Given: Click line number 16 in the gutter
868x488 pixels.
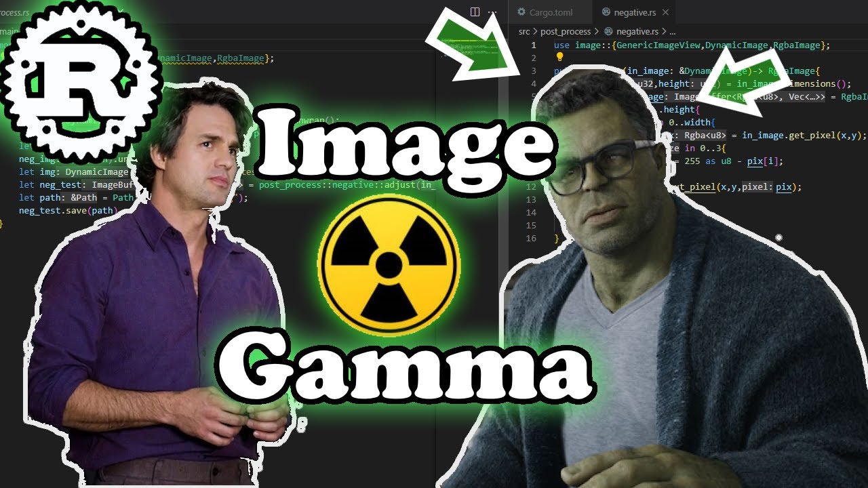Looking at the screenshot, I should click(x=531, y=239).
